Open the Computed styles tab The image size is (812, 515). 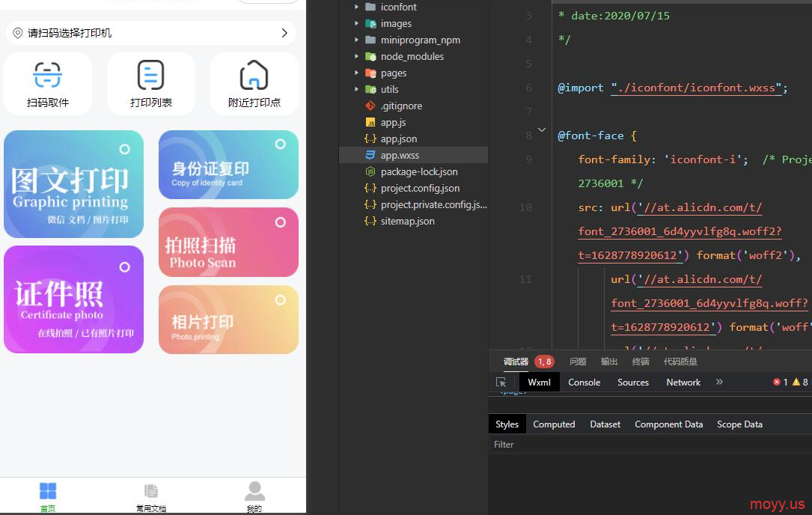tap(554, 424)
